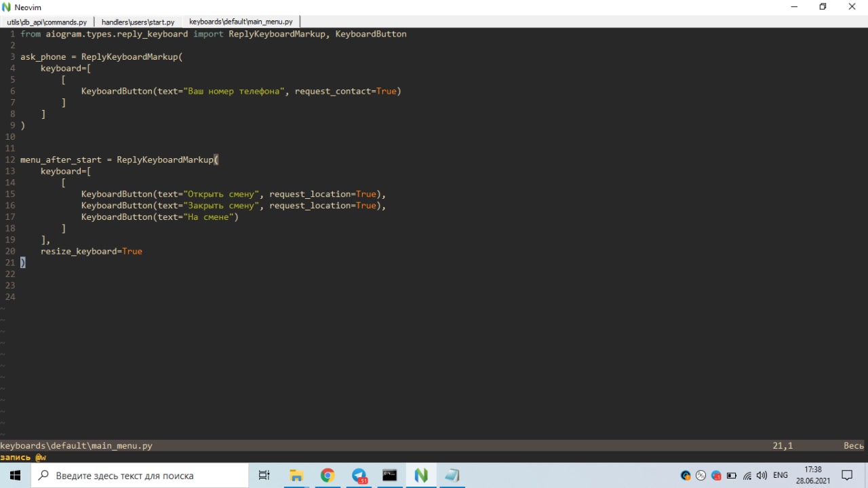868x488 pixels.
Task: Click the status line file path main_menu.py
Action: pos(76,446)
